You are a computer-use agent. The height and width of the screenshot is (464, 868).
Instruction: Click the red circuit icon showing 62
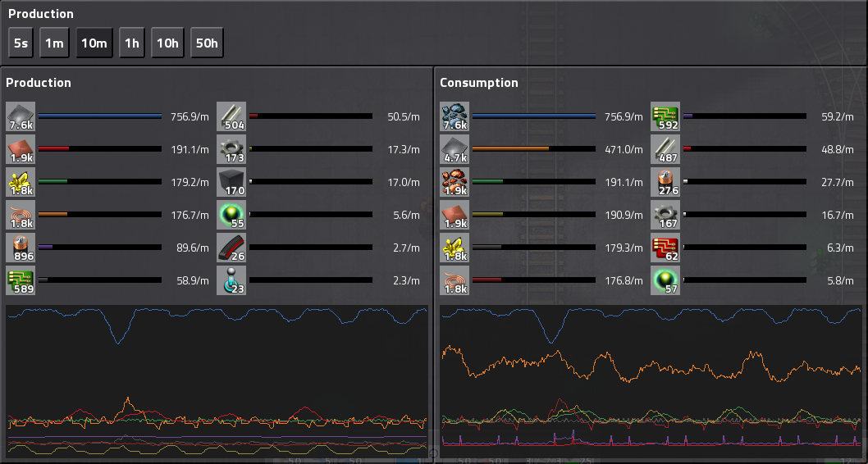665,248
